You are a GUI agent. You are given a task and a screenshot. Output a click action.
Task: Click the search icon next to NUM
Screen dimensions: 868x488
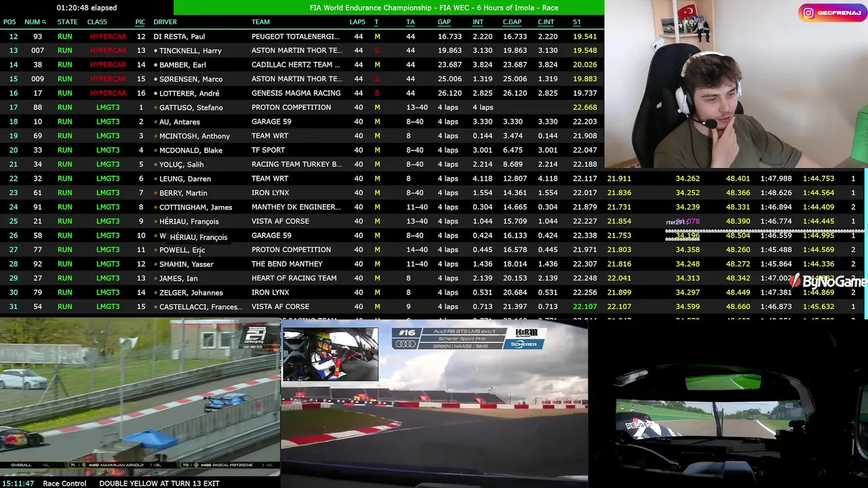click(44, 22)
